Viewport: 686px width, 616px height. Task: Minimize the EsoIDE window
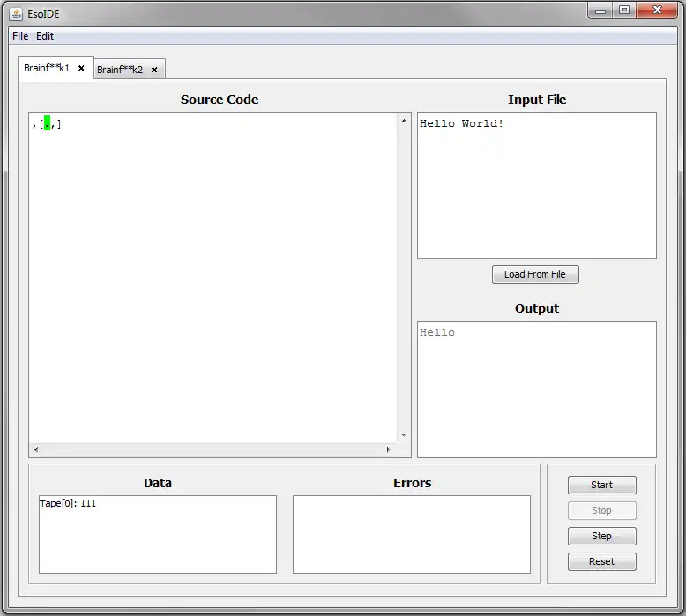tap(600, 11)
